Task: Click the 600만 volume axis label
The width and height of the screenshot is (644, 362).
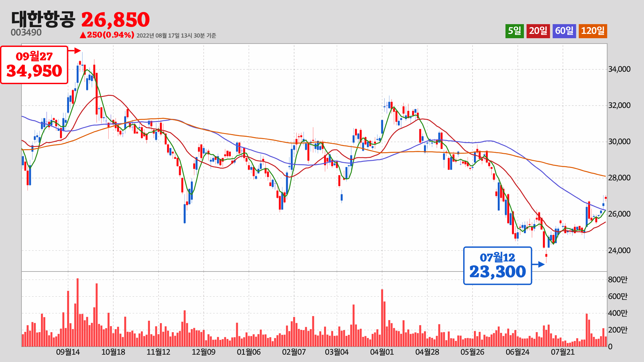Action: tap(618, 296)
